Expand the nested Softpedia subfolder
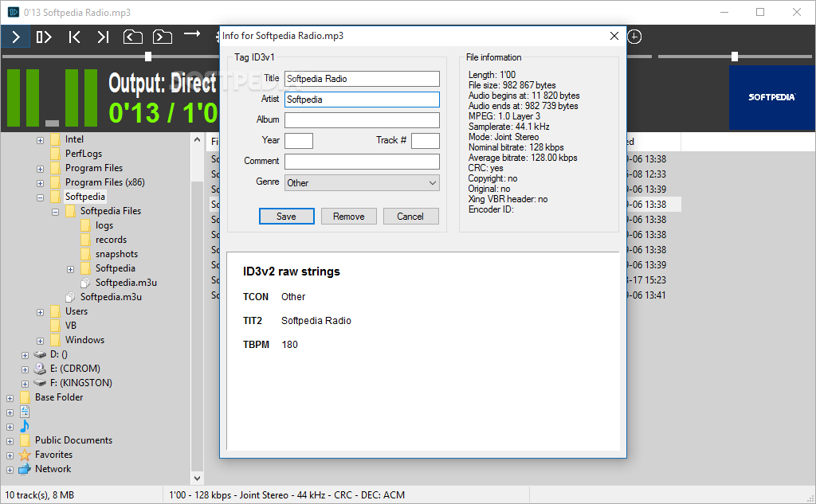The image size is (816, 504). pos(70,269)
